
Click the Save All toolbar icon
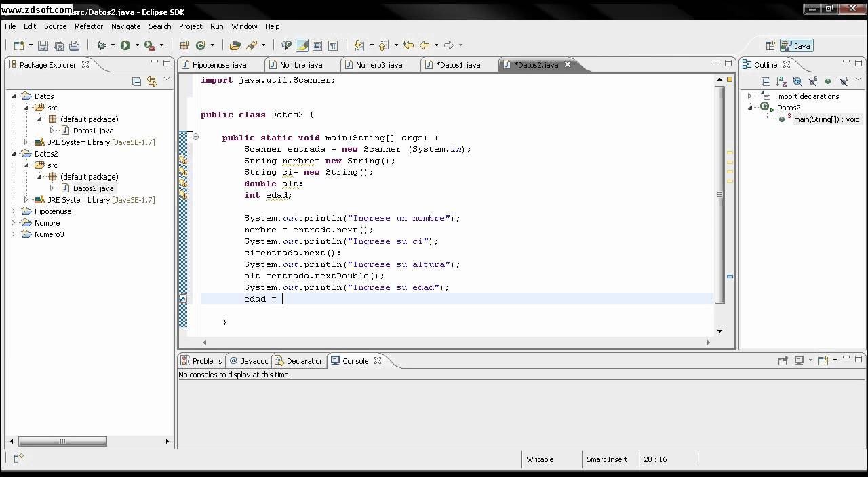coord(58,45)
